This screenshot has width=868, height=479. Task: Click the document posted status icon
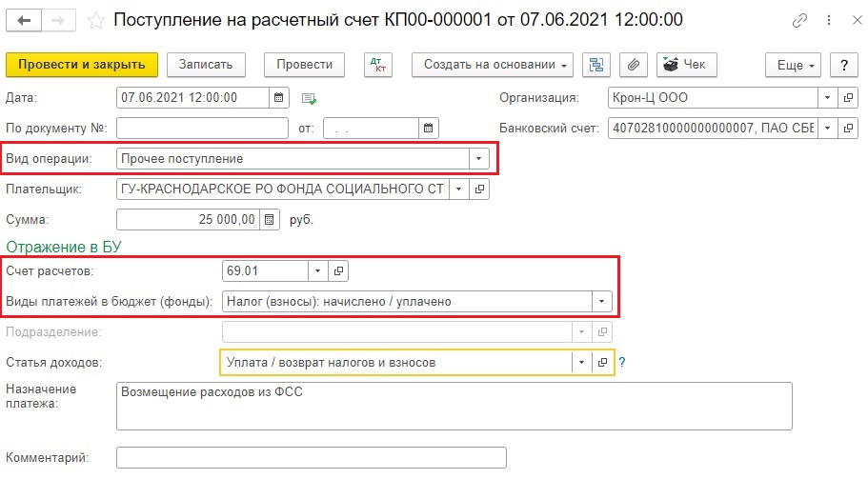(308, 98)
